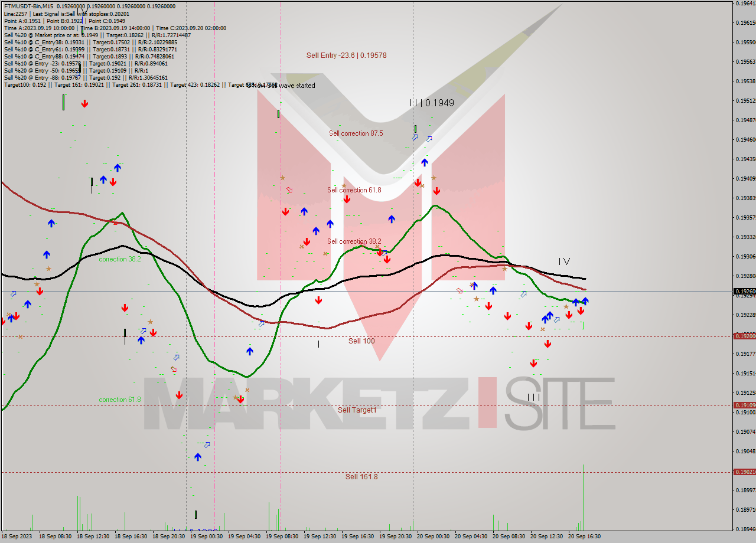Click the '18 Sep 2023' date label
Screen dimensions: 756x543
coord(17,537)
